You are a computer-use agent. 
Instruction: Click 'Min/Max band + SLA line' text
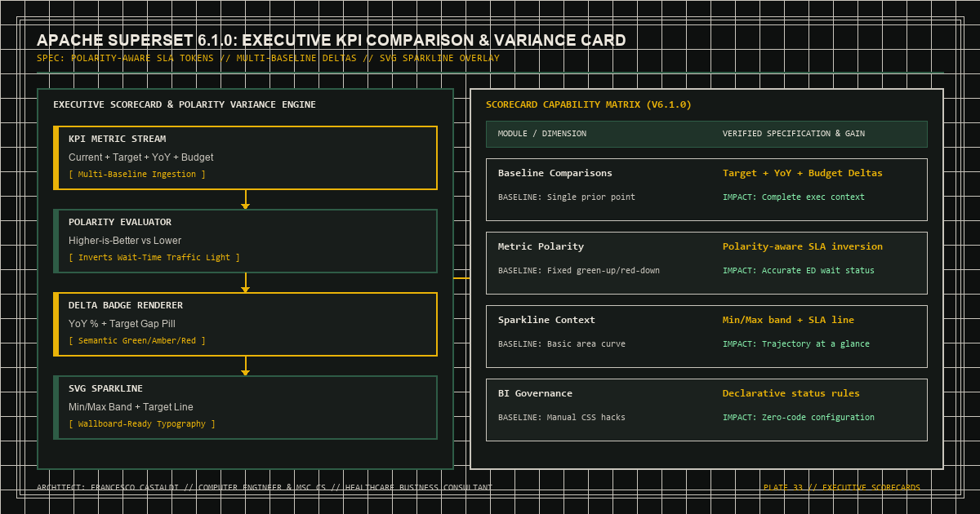789,320
